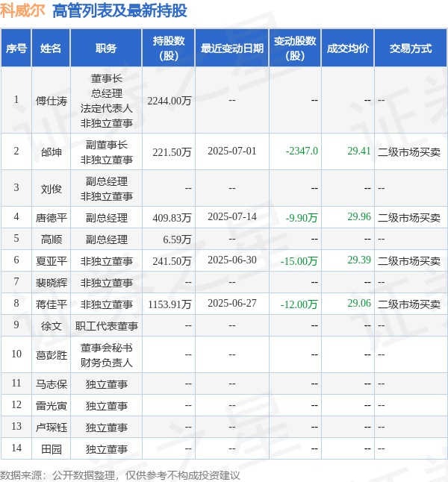
Task: Click the 交易方式 column header
Action: coord(411,48)
